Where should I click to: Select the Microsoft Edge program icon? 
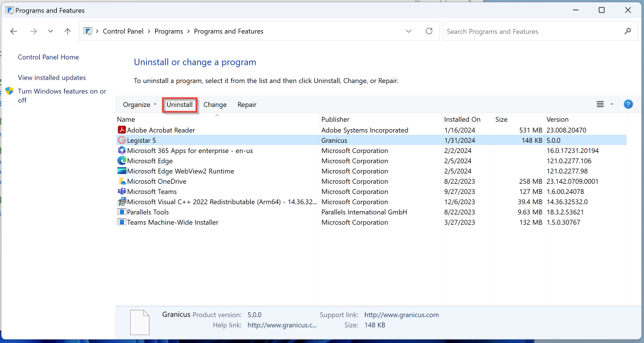[122, 161]
